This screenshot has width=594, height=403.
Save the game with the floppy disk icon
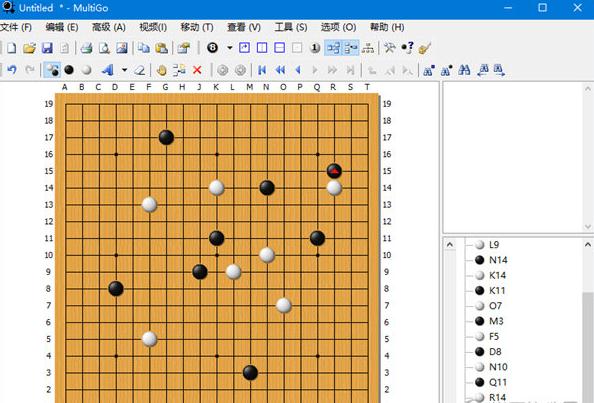click(x=47, y=48)
